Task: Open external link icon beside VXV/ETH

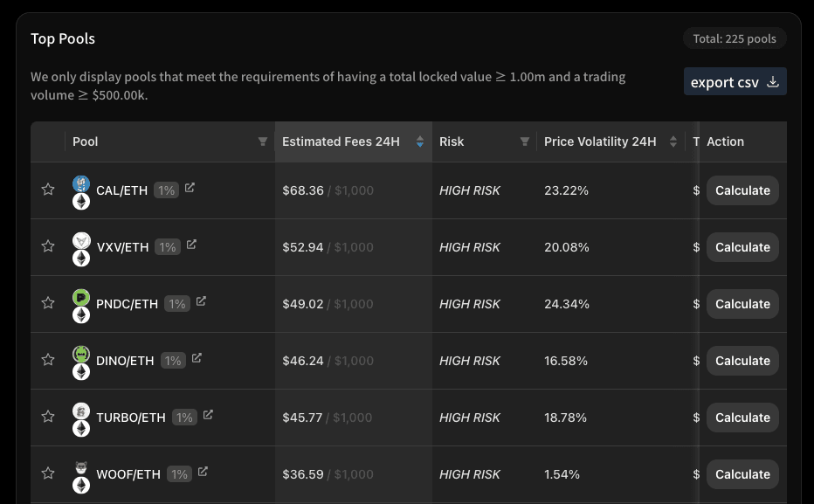Action: [191, 245]
